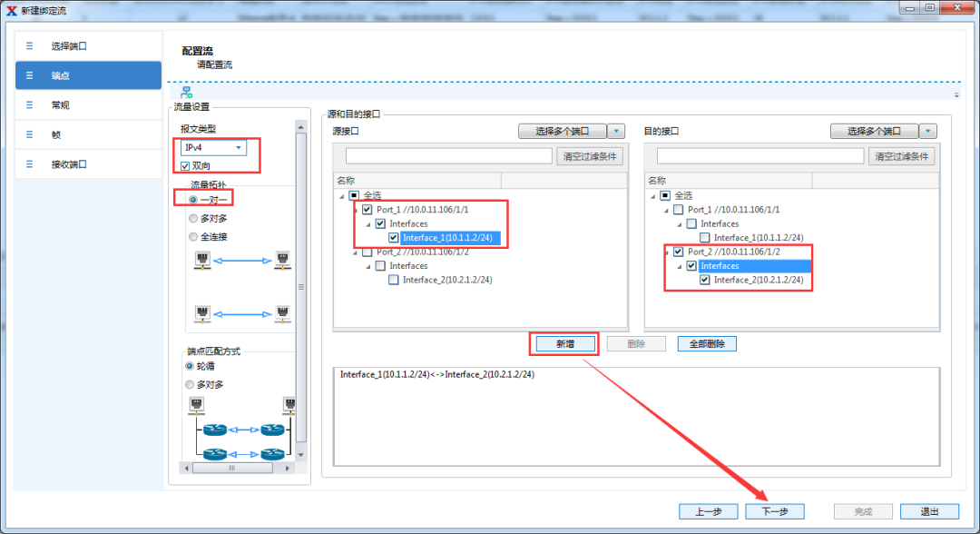Click the flow settings vertical scrollbar thumb
Viewport: 980px width, 534px height.
pyautogui.click(x=301, y=288)
